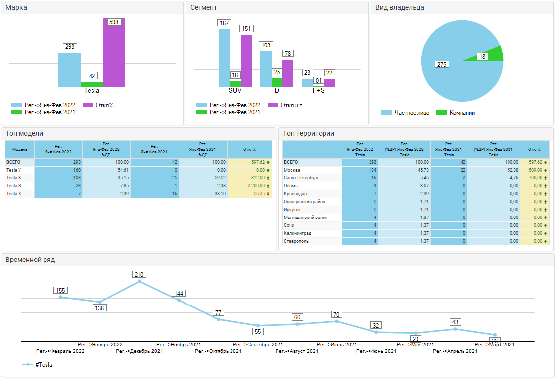Screen dimensions: 555x392
Task: Sort Топ территории table by Откл% header
Action: 534,149
